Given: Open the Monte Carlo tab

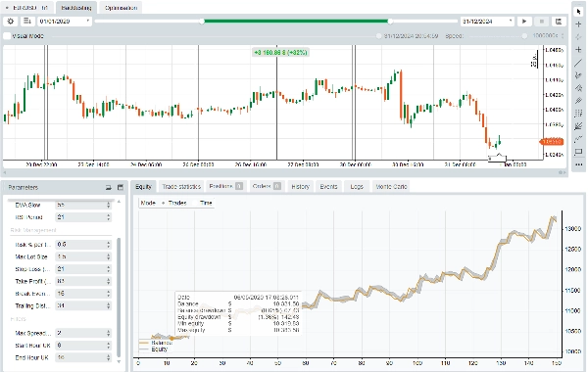Looking at the screenshot, I should pos(391,187).
